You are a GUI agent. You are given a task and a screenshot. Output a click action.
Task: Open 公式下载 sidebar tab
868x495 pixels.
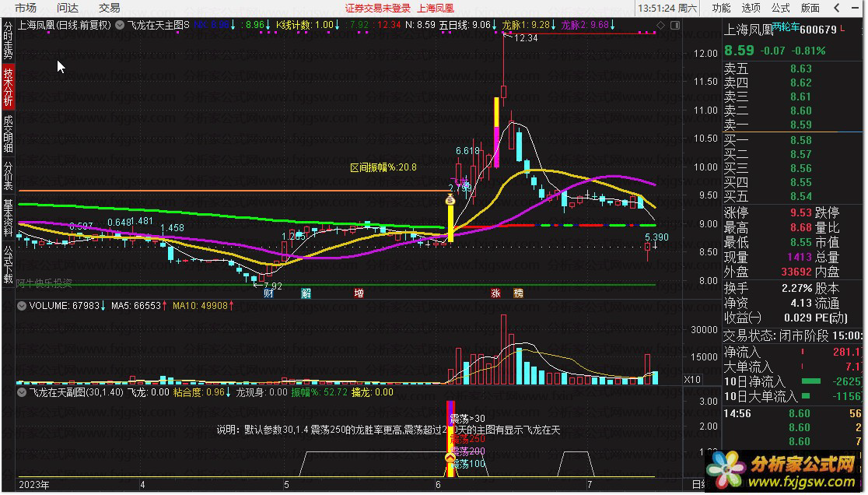tap(8, 264)
